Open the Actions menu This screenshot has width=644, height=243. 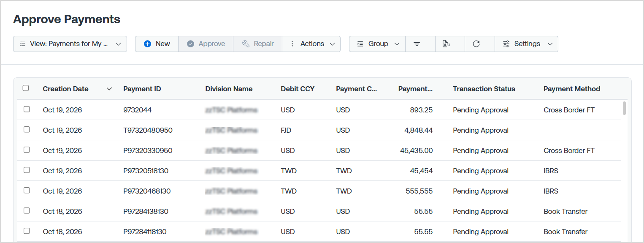pyautogui.click(x=311, y=44)
